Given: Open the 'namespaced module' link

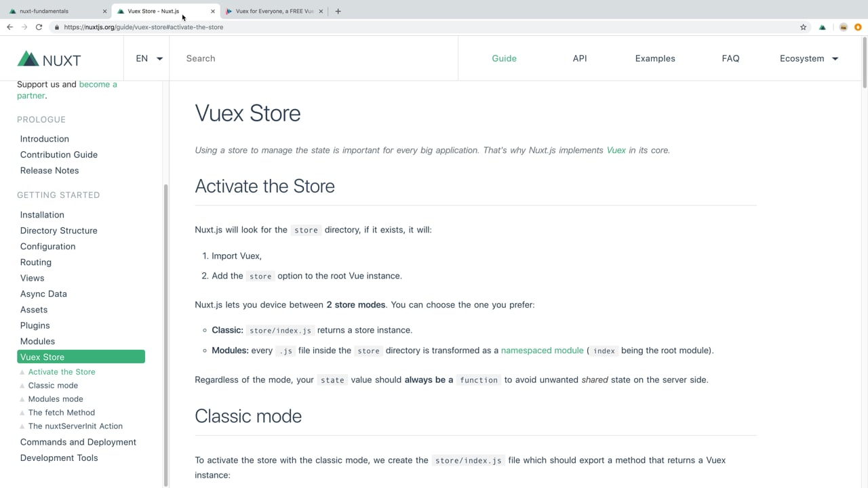Looking at the screenshot, I should [542, 350].
